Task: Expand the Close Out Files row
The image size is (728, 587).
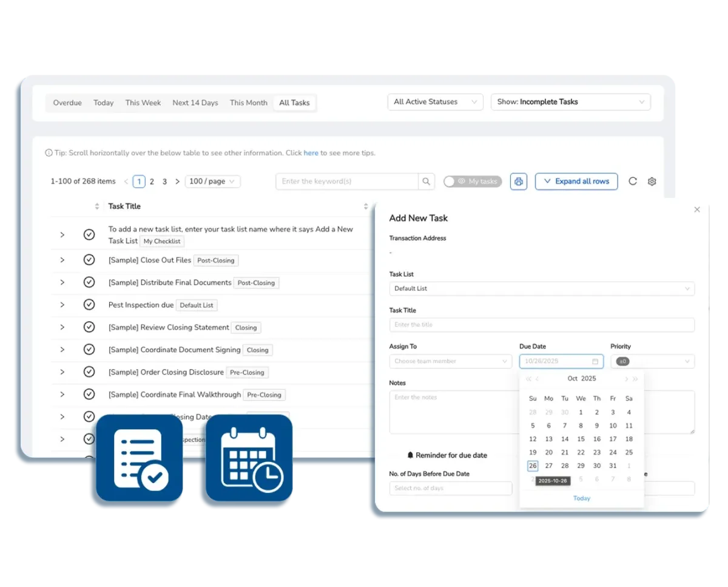Action: click(62, 260)
